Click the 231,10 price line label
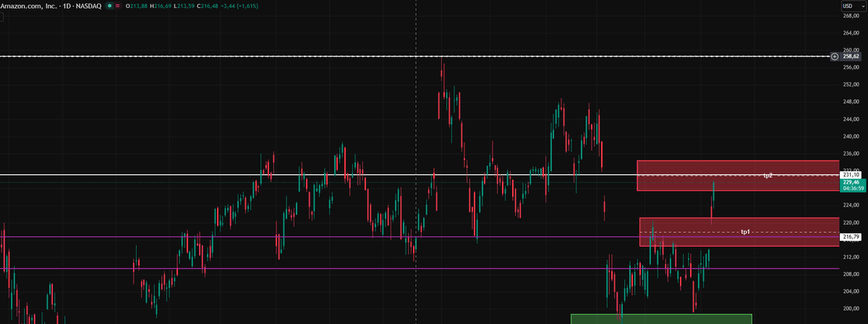The image size is (868, 324). (851, 175)
